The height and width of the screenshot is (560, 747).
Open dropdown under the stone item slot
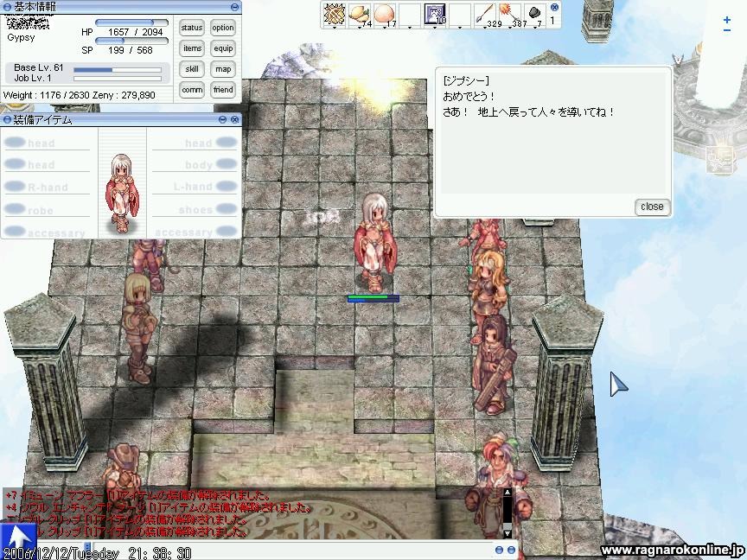click(x=535, y=28)
